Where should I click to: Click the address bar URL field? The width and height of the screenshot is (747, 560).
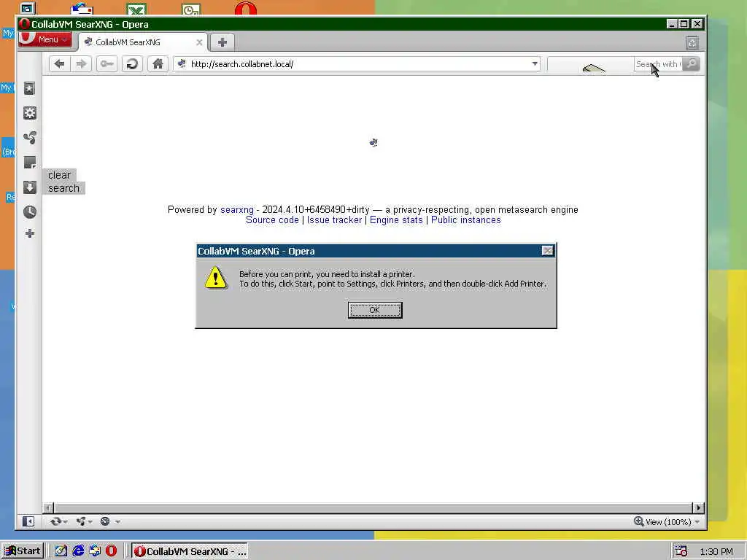tap(356, 64)
